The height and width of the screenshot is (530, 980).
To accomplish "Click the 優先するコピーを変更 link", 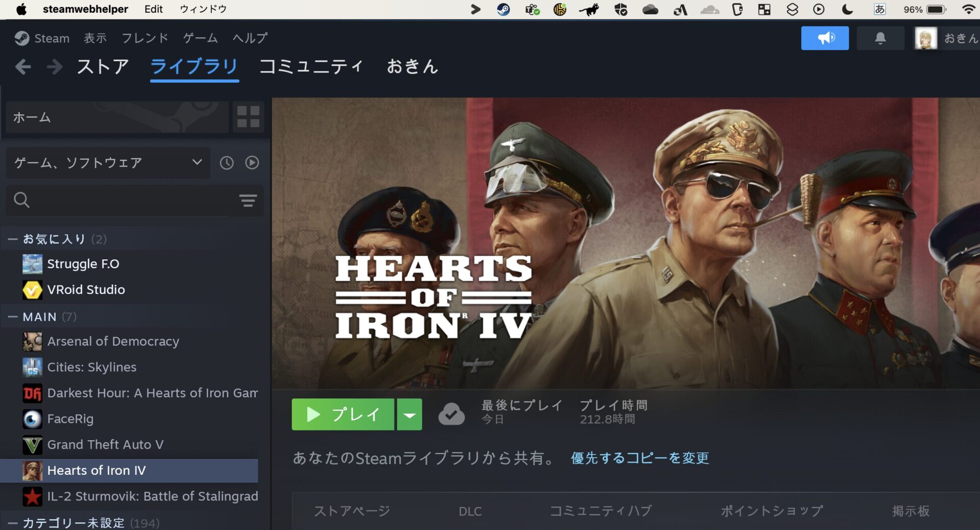I will (640, 458).
